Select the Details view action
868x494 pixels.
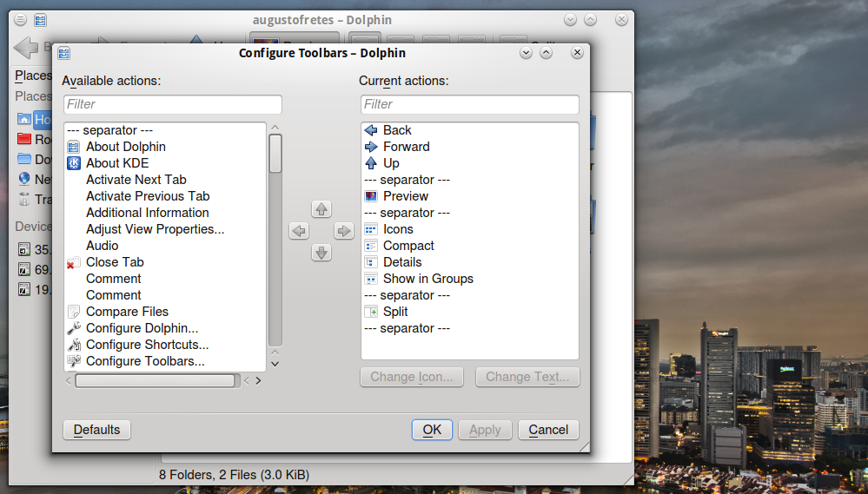469,262
